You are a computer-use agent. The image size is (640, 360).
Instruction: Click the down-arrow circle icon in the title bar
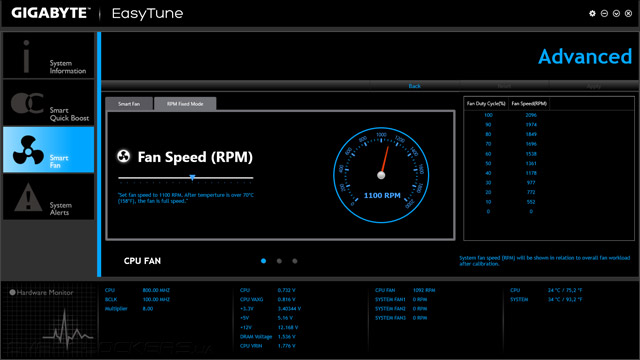point(616,13)
